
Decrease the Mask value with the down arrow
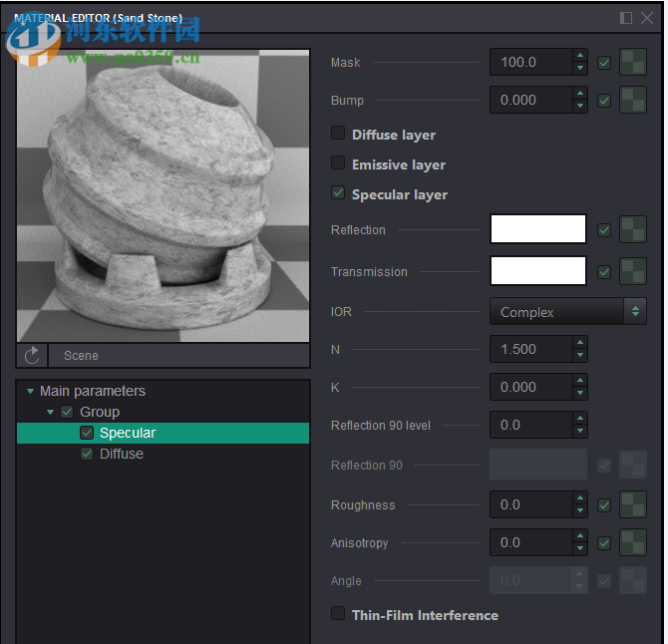580,68
